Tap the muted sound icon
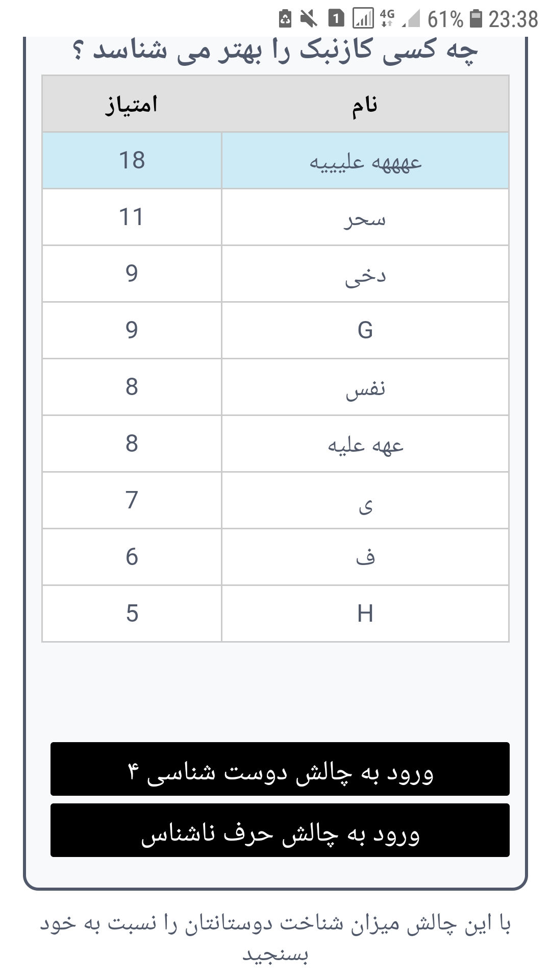 [x=308, y=19]
